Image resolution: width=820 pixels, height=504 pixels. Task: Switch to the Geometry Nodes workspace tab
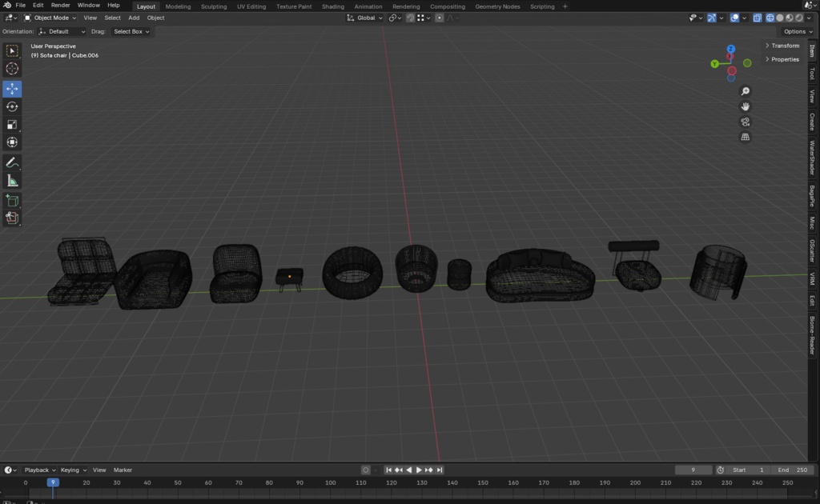tap(497, 6)
